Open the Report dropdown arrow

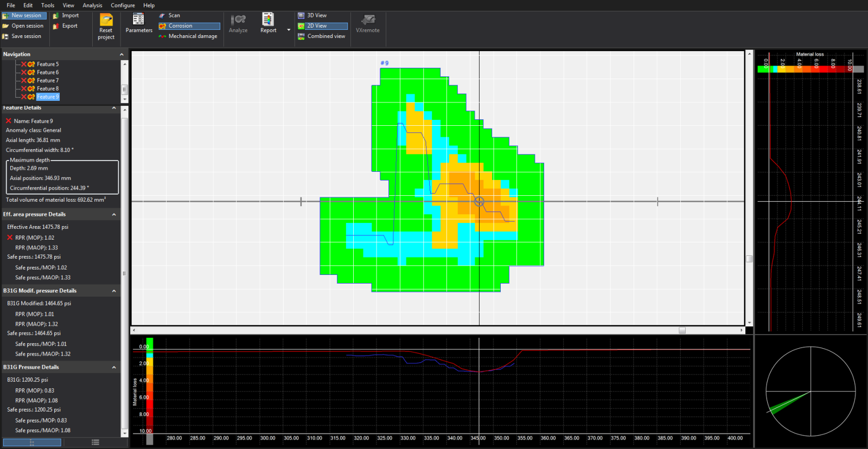pyautogui.click(x=289, y=30)
